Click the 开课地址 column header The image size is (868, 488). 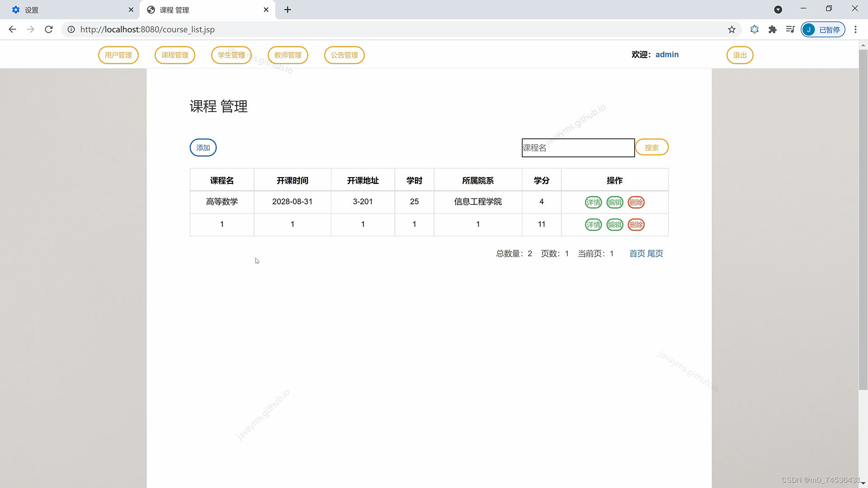[x=363, y=180]
